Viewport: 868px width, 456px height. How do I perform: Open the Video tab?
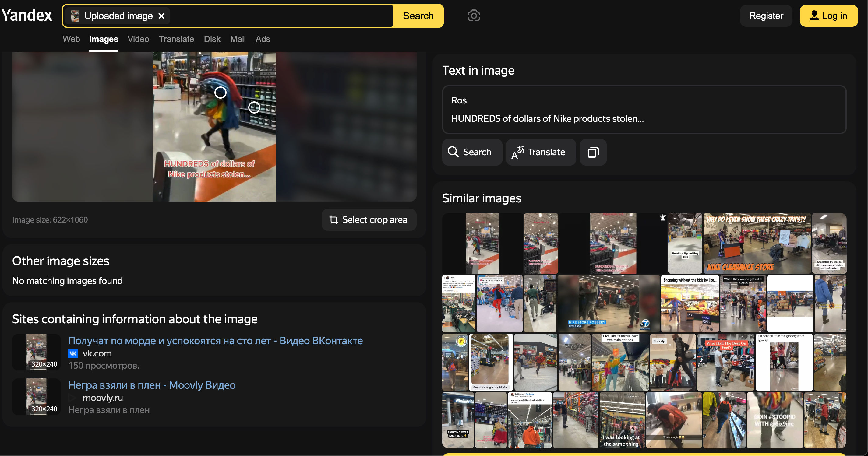138,39
